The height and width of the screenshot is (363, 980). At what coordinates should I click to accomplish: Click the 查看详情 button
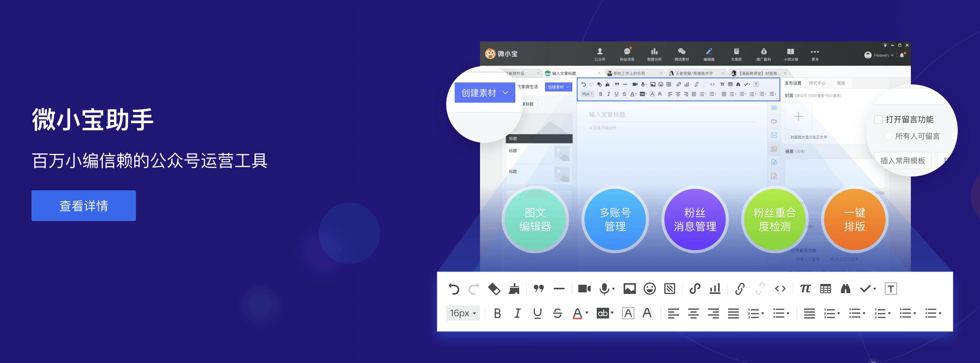tap(84, 206)
